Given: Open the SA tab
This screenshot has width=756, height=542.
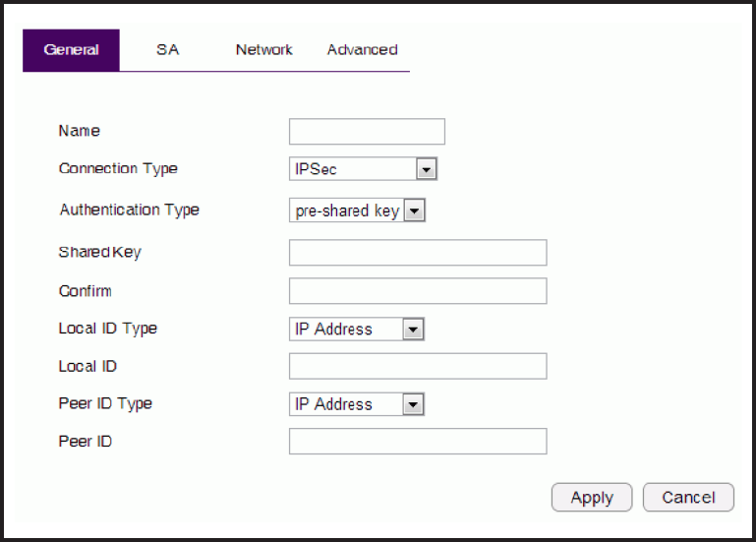Looking at the screenshot, I should pyautogui.click(x=167, y=50).
